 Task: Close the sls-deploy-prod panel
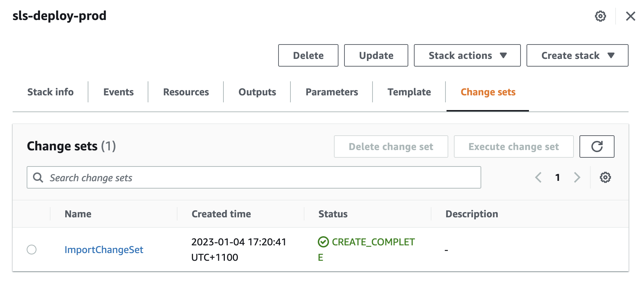pyautogui.click(x=630, y=16)
